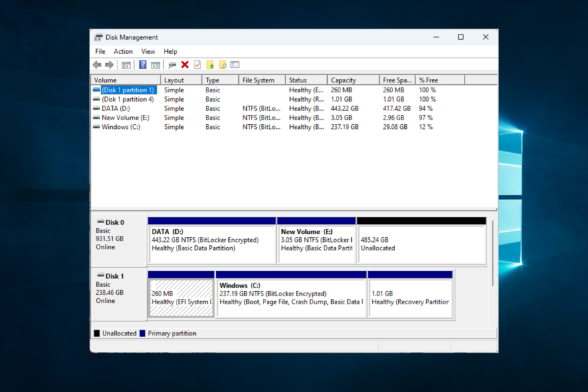588x392 pixels.
Task: Click the drive icon beside Windows (C:) row
Action: [96, 126]
